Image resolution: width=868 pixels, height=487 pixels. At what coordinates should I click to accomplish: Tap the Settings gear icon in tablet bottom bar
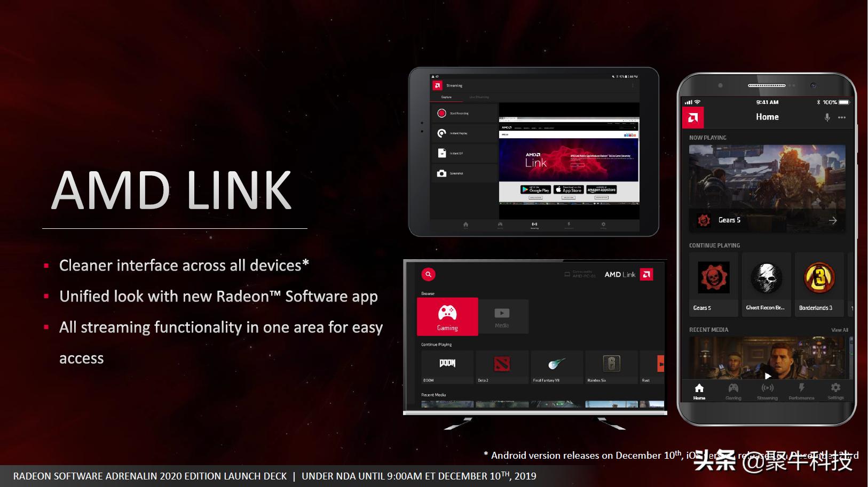point(603,225)
